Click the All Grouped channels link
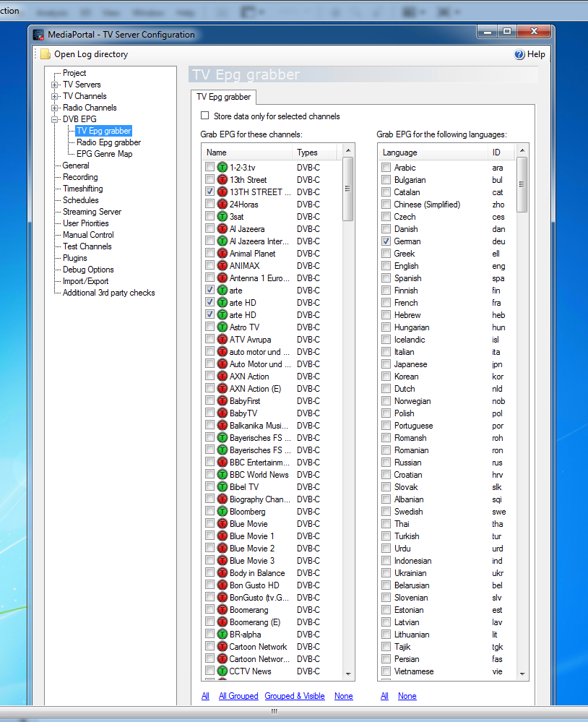The width and height of the screenshot is (588, 722). 238,696
